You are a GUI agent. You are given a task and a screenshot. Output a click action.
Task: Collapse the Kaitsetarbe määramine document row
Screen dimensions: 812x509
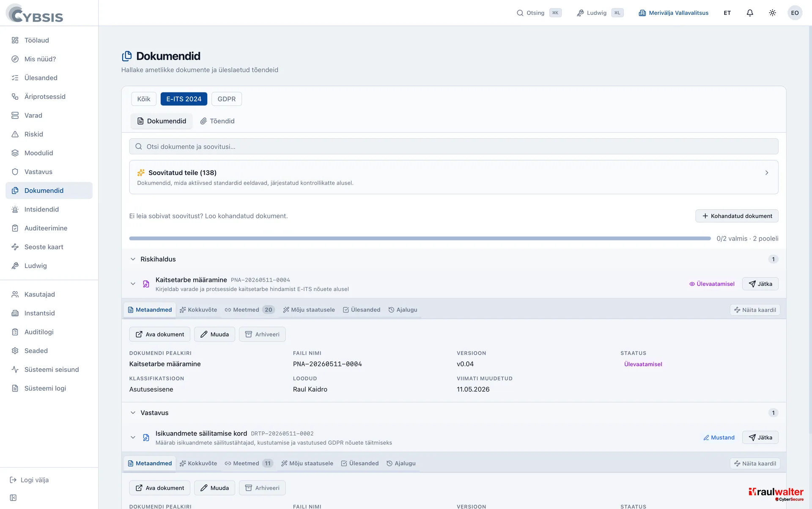click(133, 284)
